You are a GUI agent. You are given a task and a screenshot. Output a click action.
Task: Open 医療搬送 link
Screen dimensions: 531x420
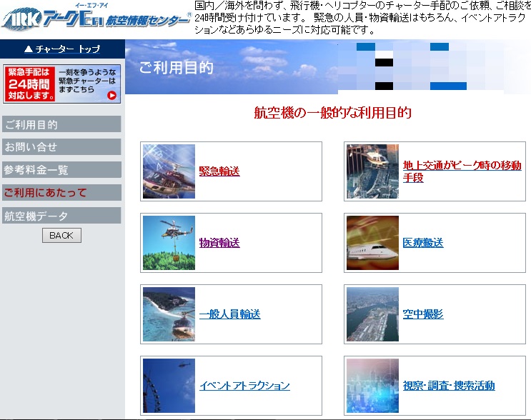423,243
